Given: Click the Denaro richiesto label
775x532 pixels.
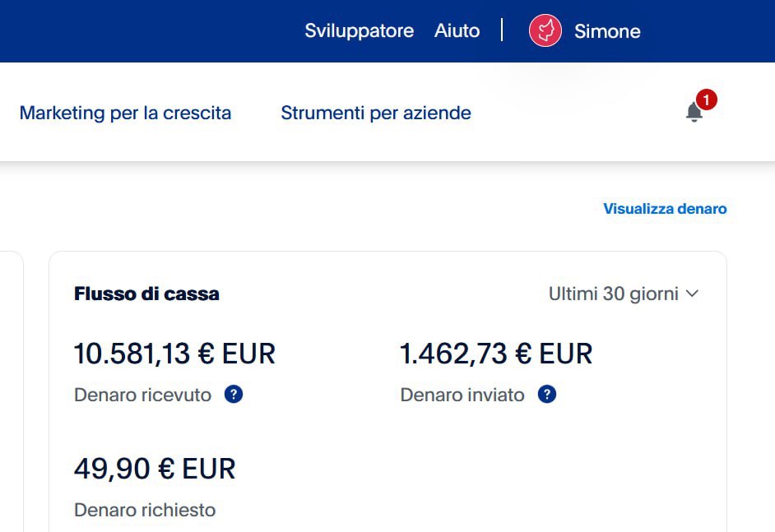Looking at the screenshot, I should (145, 510).
